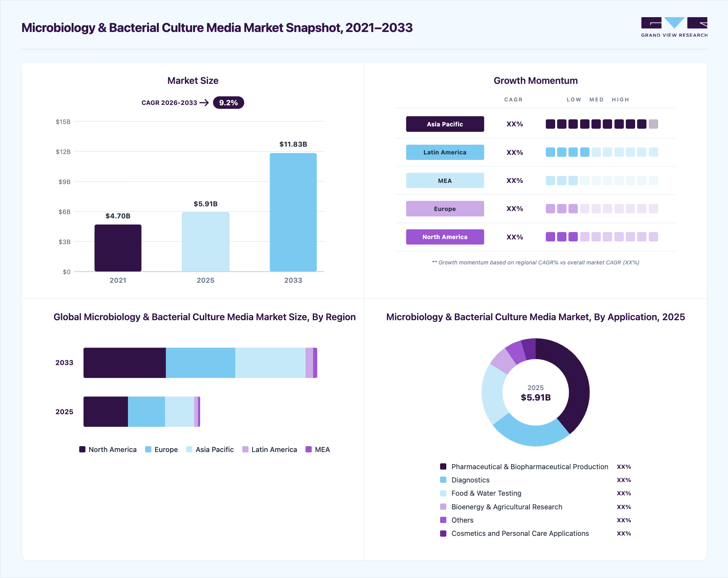
Task: Click the Food & Water Testing legend swatch
Action: (x=443, y=493)
